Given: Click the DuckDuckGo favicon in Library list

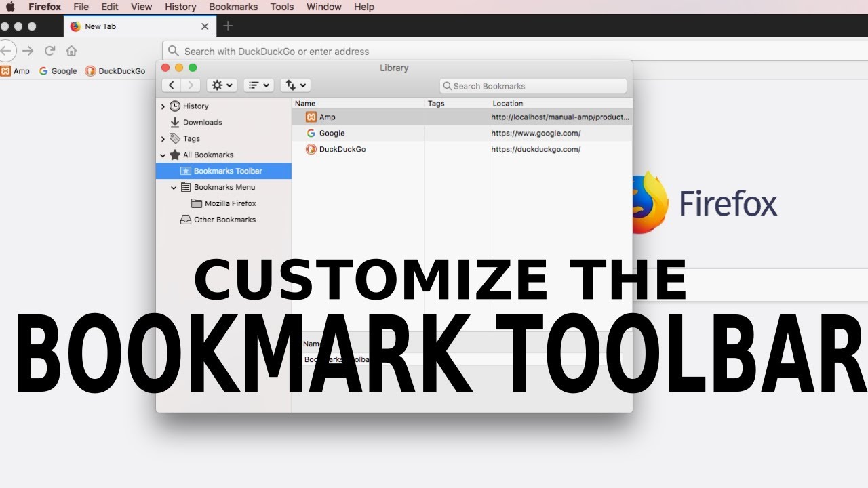Looking at the screenshot, I should [x=311, y=150].
